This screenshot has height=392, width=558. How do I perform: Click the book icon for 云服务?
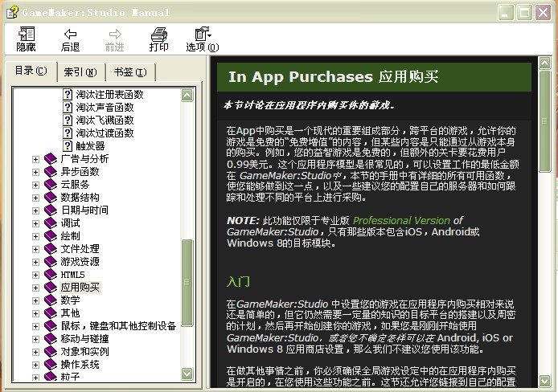[51, 185]
